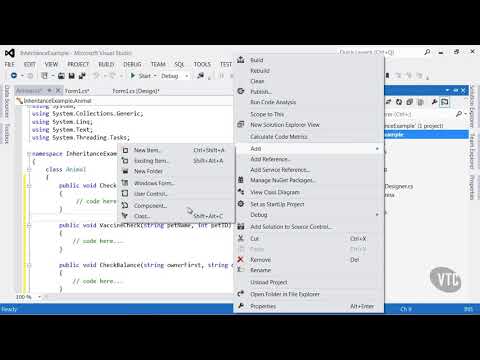480x360 pixels.
Task: Click the Quick Launch search field
Action: [379, 52]
